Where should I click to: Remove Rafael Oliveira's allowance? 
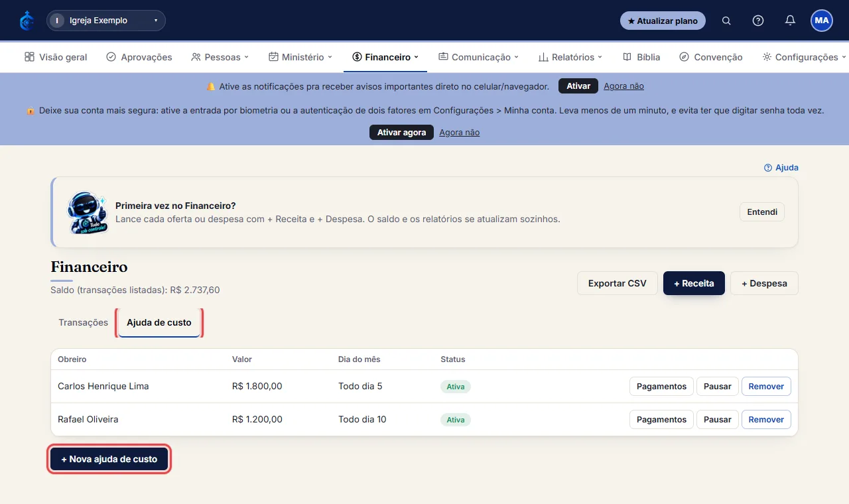pos(766,419)
